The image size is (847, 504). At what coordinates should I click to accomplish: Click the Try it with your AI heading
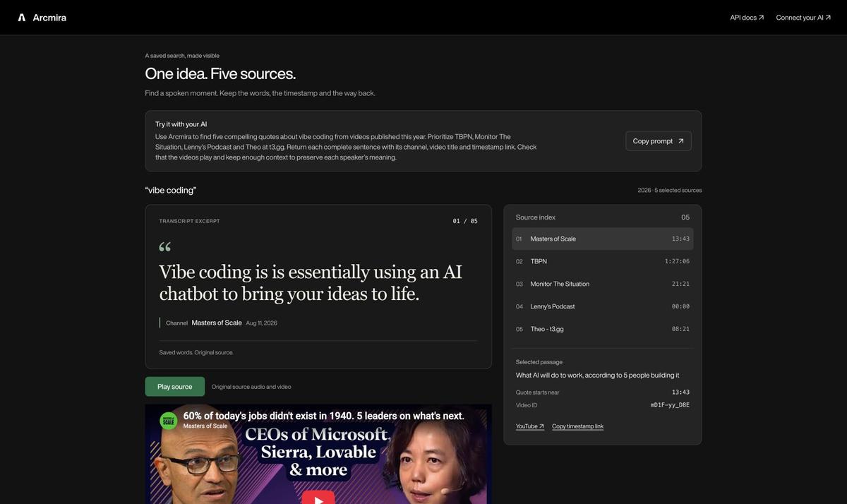tap(181, 124)
